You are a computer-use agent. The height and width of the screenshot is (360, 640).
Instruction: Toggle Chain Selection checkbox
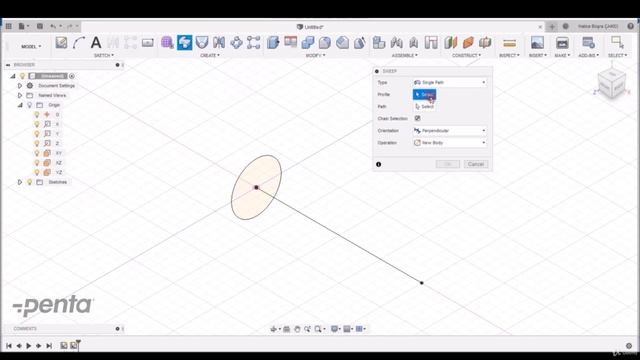click(x=417, y=118)
